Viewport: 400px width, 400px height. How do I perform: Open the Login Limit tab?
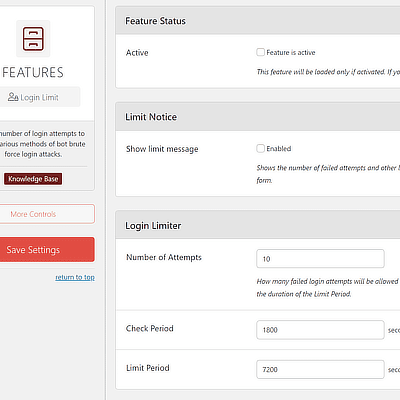[x=38, y=97]
